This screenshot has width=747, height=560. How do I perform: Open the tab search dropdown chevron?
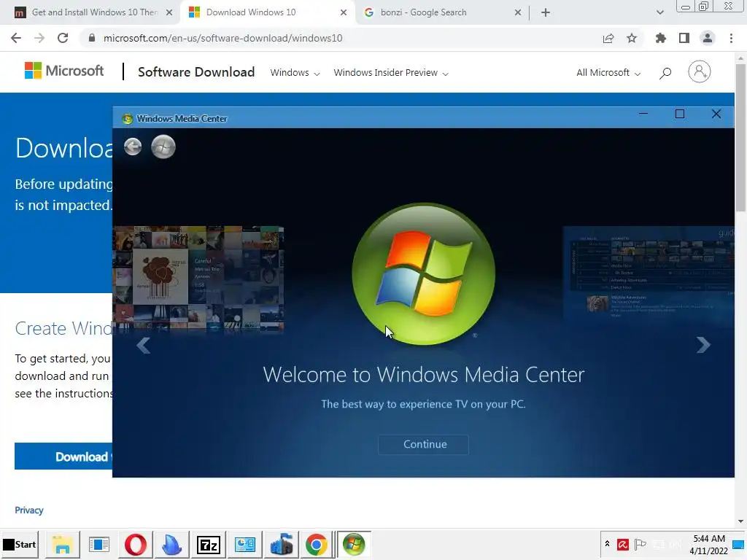659,13
